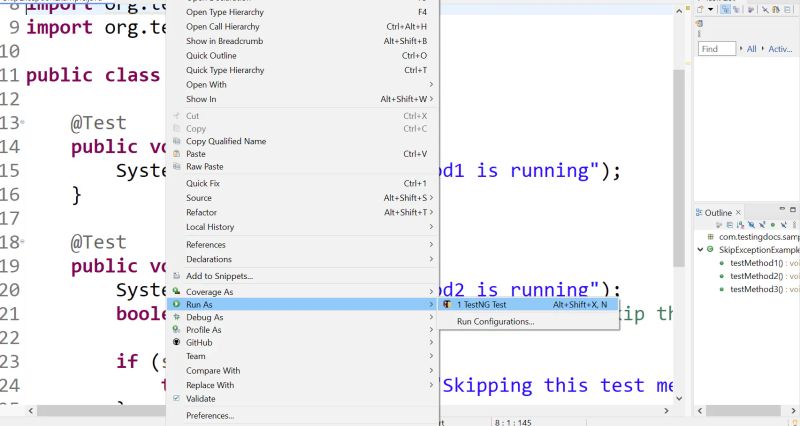Click the Outline horizontal scrollbar thumb

(x=743, y=411)
